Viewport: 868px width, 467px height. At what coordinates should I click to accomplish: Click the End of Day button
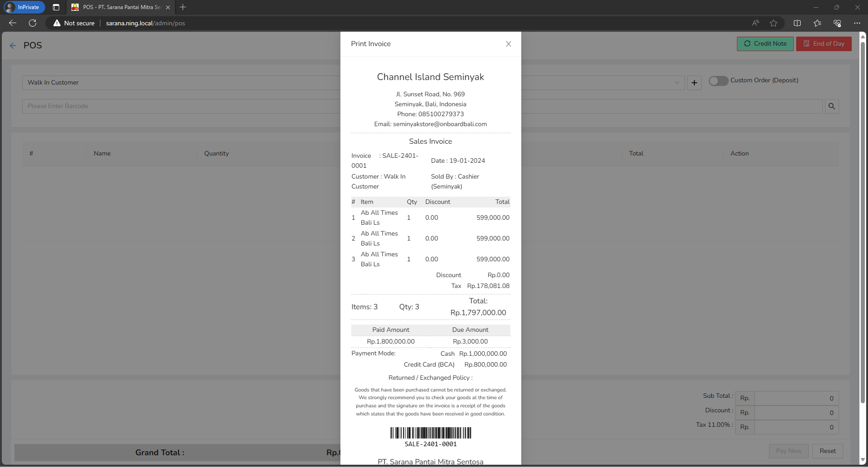824,44
